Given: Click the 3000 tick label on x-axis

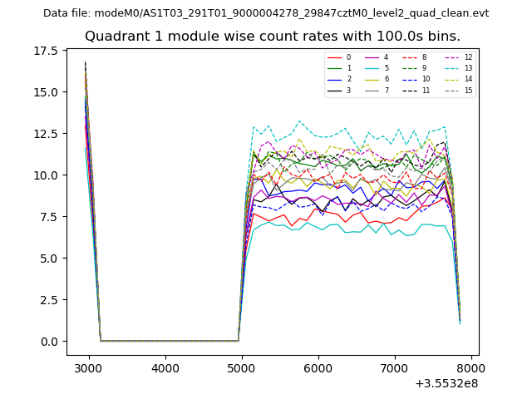Looking at the screenshot, I should pyautogui.click(x=89, y=367).
